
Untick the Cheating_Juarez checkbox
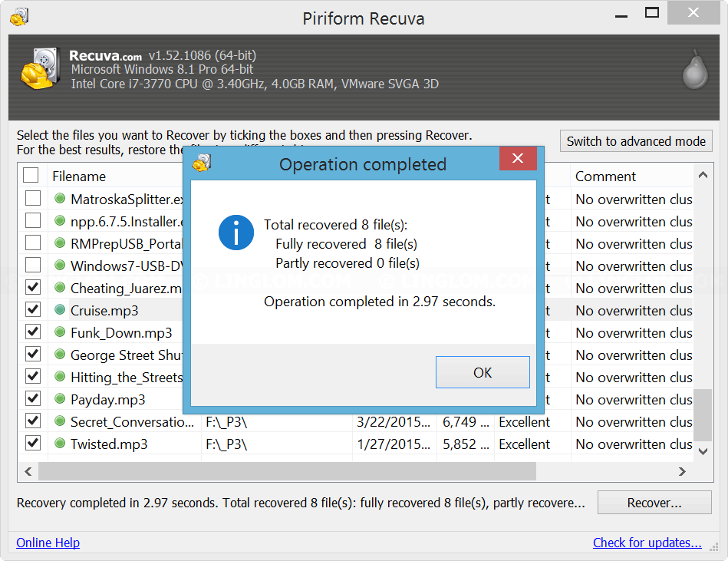click(32, 287)
